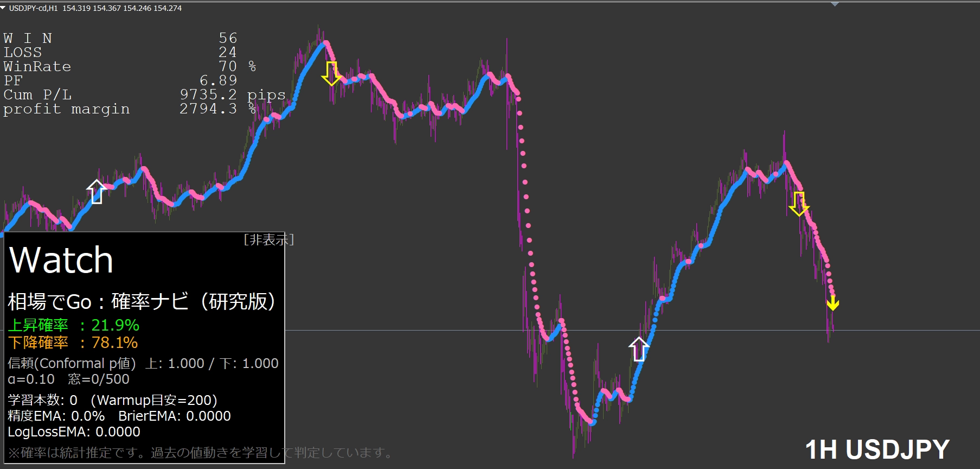Click the Conformal p値 confidence line
Viewport: 980px width, 469px height.
coord(143,363)
